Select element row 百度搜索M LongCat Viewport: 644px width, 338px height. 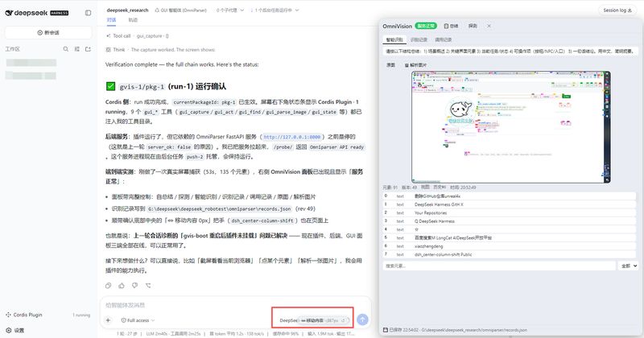pyautogui.click(x=510, y=237)
